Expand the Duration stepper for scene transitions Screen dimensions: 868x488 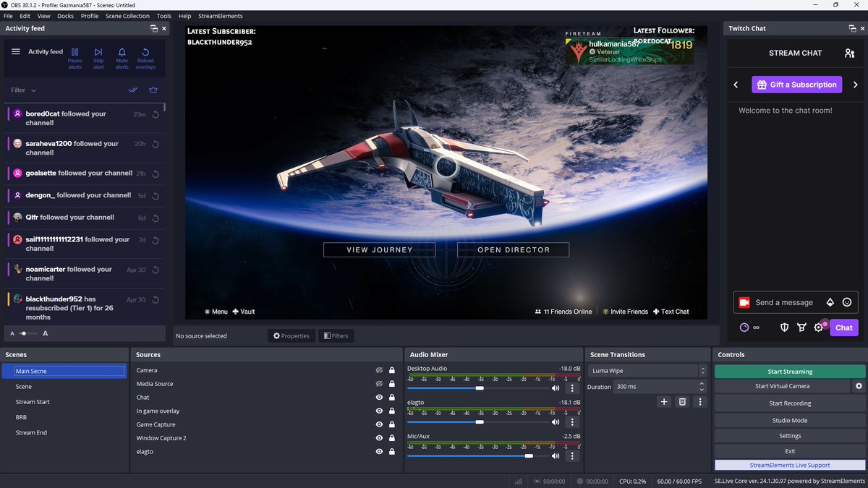pos(700,387)
